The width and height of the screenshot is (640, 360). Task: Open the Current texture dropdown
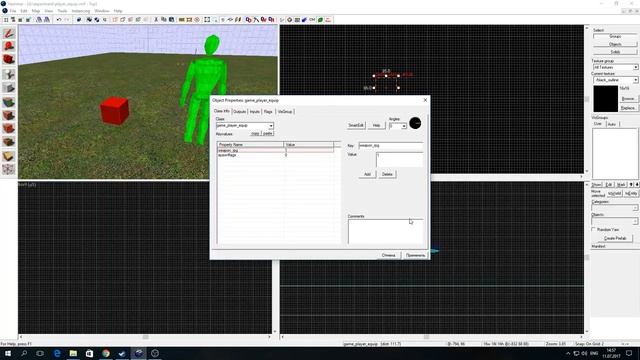tap(636, 80)
